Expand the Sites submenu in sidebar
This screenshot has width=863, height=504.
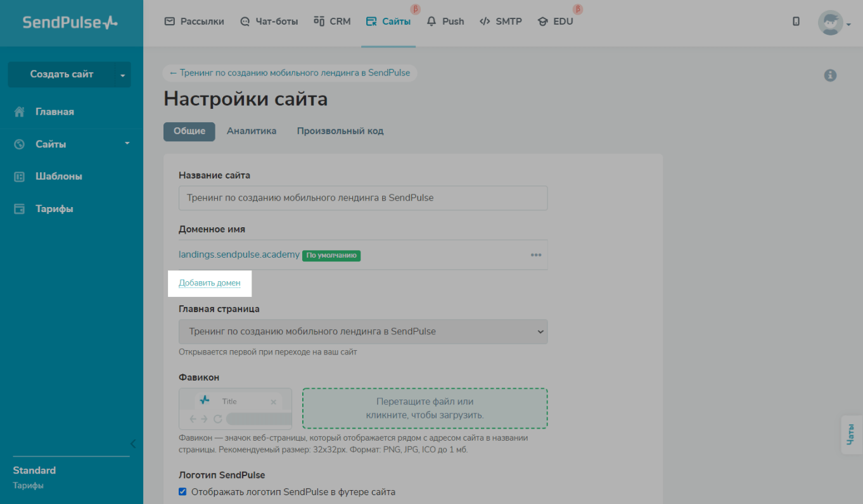click(x=127, y=144)
